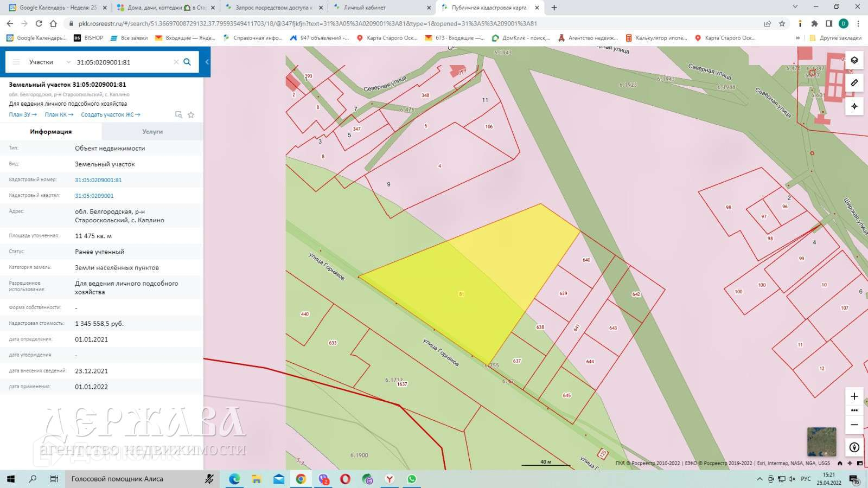Viewport: 868px width, 488px height.
Task: Open WhatsApp from the Windows taskbar
Action: click(412, 479)
